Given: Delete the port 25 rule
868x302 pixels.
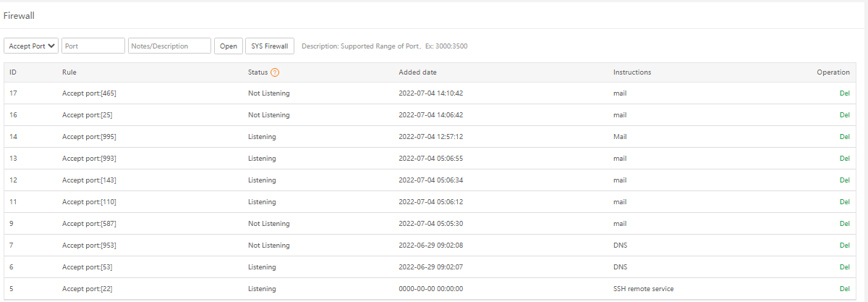Looking at the screenshot, I should (x=844, y=115).
